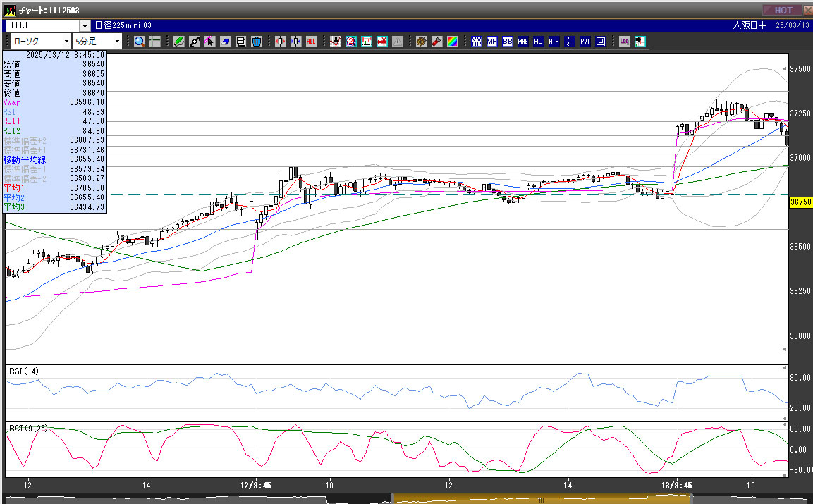Click the 25/03/13 date label

pyautogui.click(x=793, y=25)
